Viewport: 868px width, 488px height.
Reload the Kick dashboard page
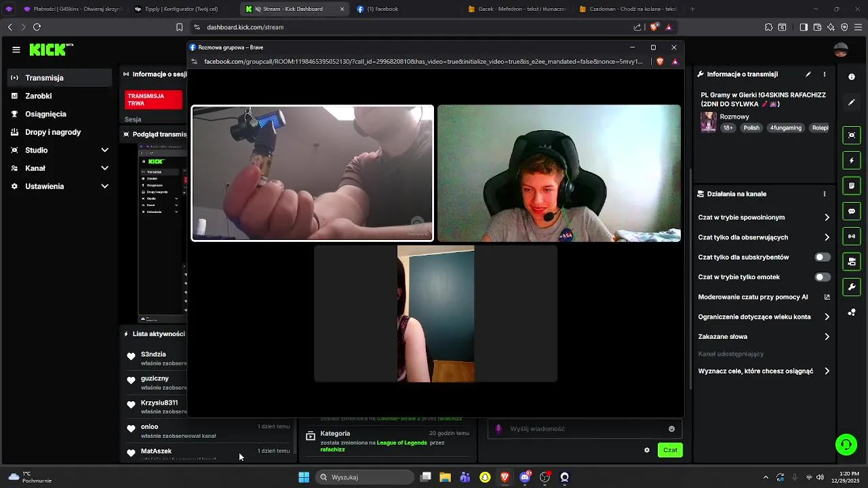point(37,27)
